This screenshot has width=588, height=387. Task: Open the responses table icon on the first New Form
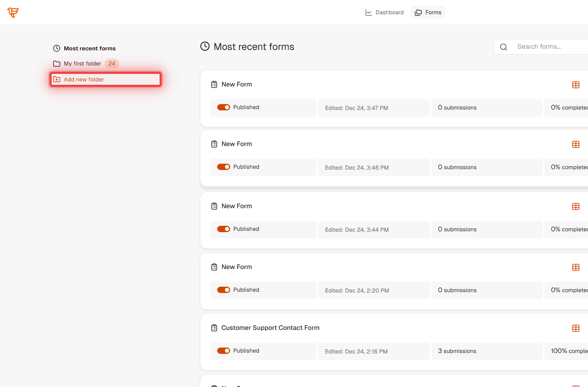pyautogui.click(x=576, y=84)
